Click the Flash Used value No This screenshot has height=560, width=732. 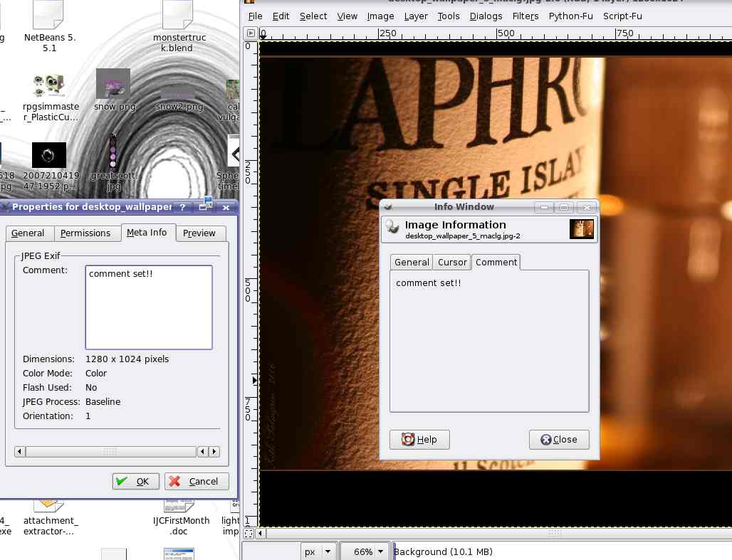click(91, 388)
